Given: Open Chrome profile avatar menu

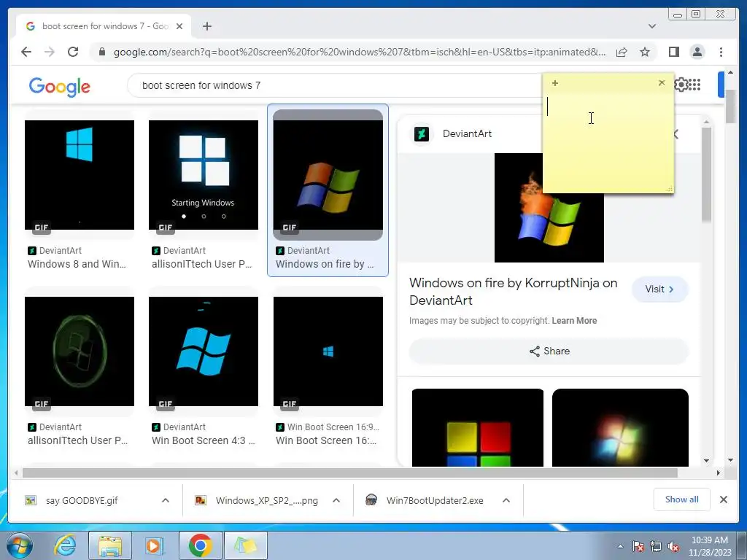Looking at the screenshot, I should [697, 52].
